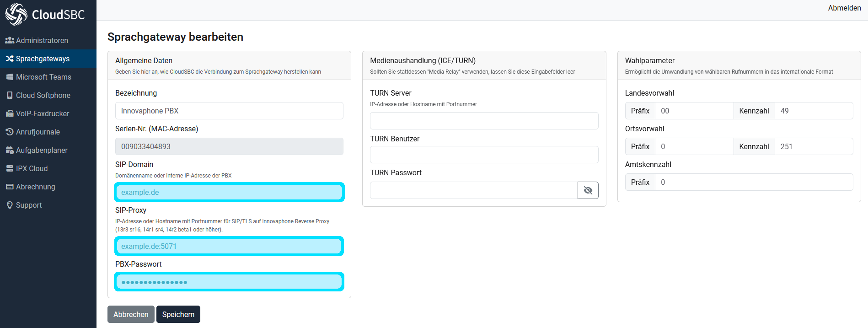Click the Abmelden link
Viewport: 868px width, 328px height.
[844, 8]
